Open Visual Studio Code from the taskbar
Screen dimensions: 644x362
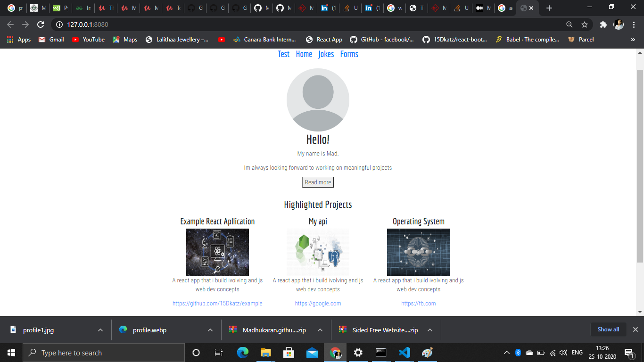pos(404,353)
